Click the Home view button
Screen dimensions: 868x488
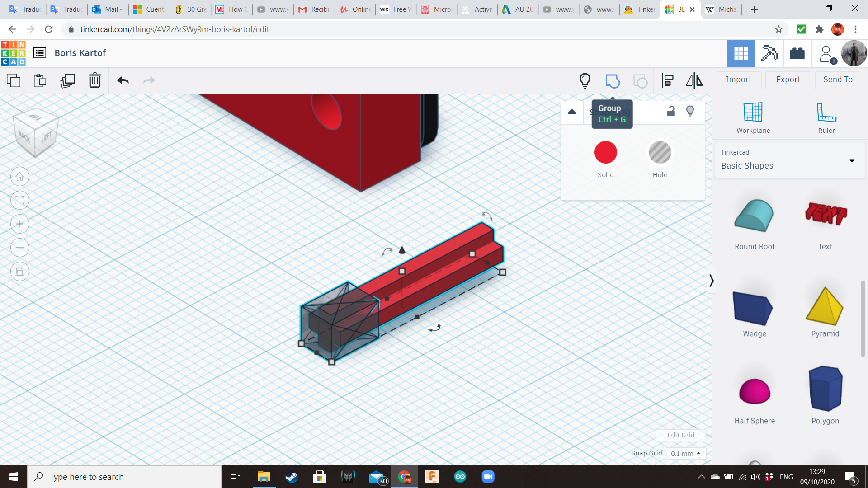(20, 177)
